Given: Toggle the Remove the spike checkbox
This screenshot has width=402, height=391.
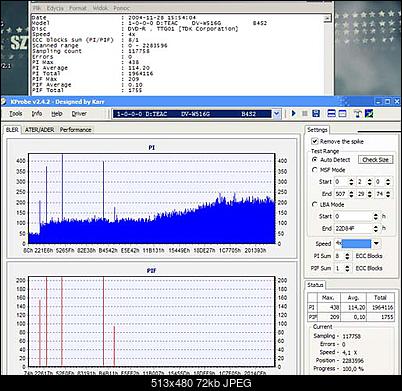Looking at the screenshot, I should (314, 141).
